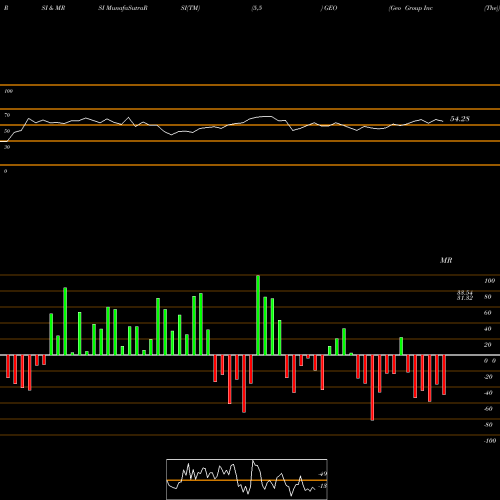Image resolution: width=500 pixels, height=500 pixels.
Task: Click the "SI MunafaSutraR" header text
Action: (123, 8)
